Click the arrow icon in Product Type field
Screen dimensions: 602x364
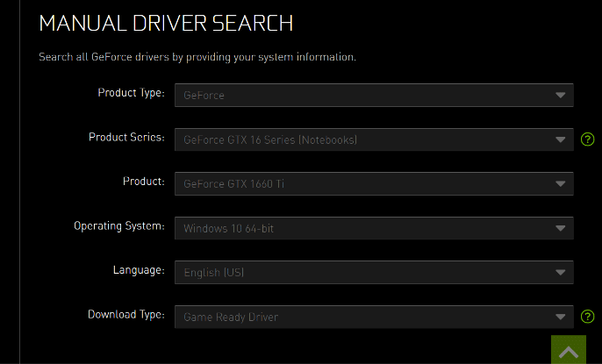[560, 95]
